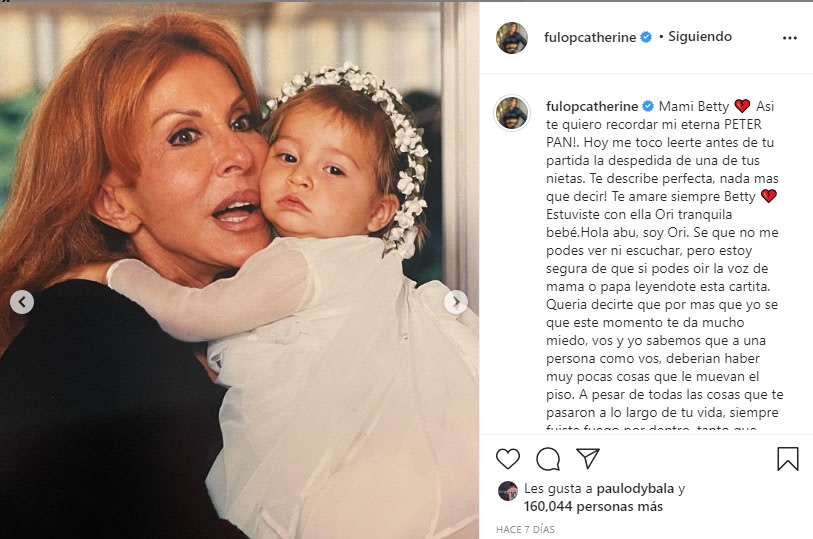
Task: Open the three-dot more options menu
Action: (x=790, y=38)
